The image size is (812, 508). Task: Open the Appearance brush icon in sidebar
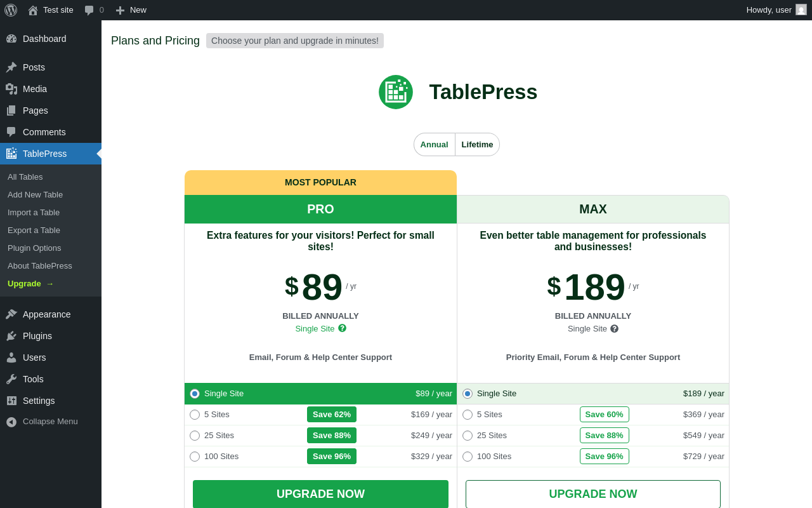[11, 314]
